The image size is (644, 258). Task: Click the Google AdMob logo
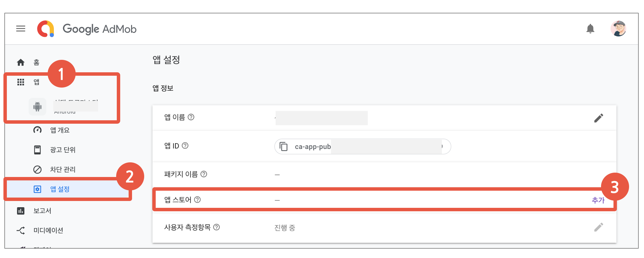(x=87, y=29)
